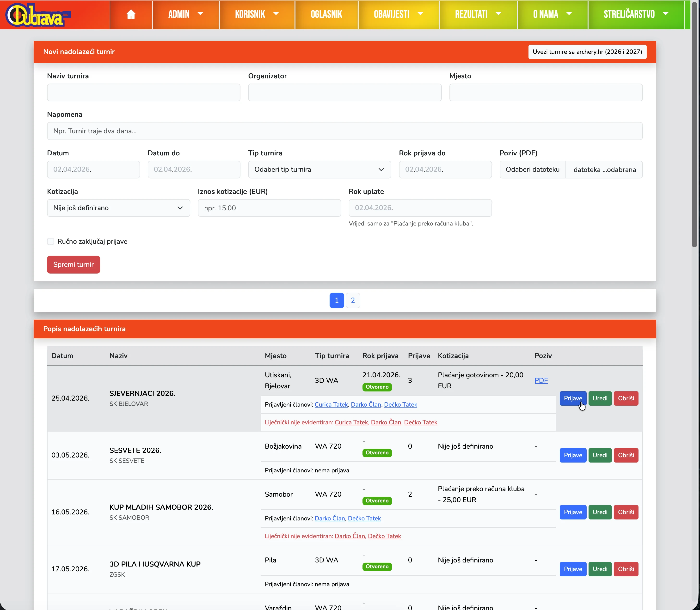
Task: Open the OGLASNIK page
Action: tap(326, 14)
